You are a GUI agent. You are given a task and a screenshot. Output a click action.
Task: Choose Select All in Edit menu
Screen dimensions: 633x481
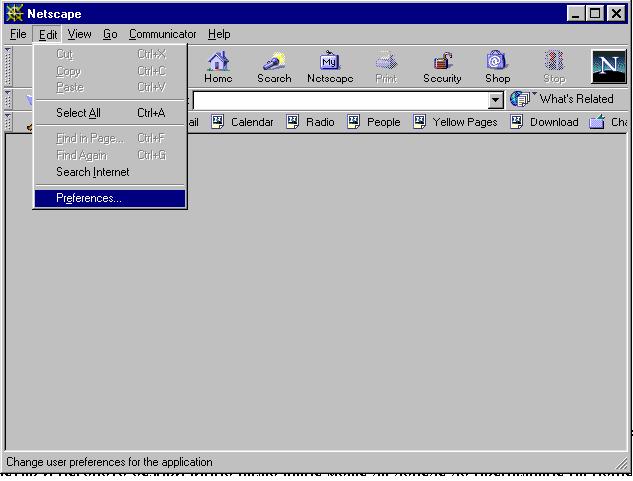pos(110,113)
